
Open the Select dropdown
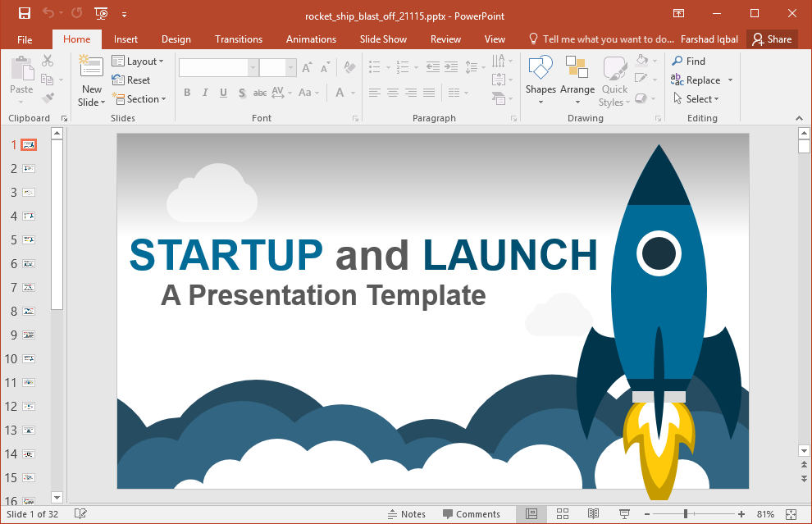point(696,99)
